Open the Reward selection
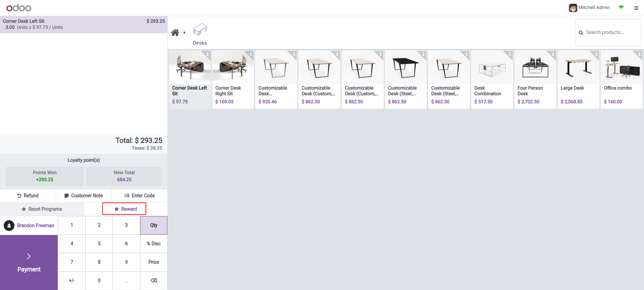Image resolution: width=644 pixels, height=290 pixels. coord(124,209)
